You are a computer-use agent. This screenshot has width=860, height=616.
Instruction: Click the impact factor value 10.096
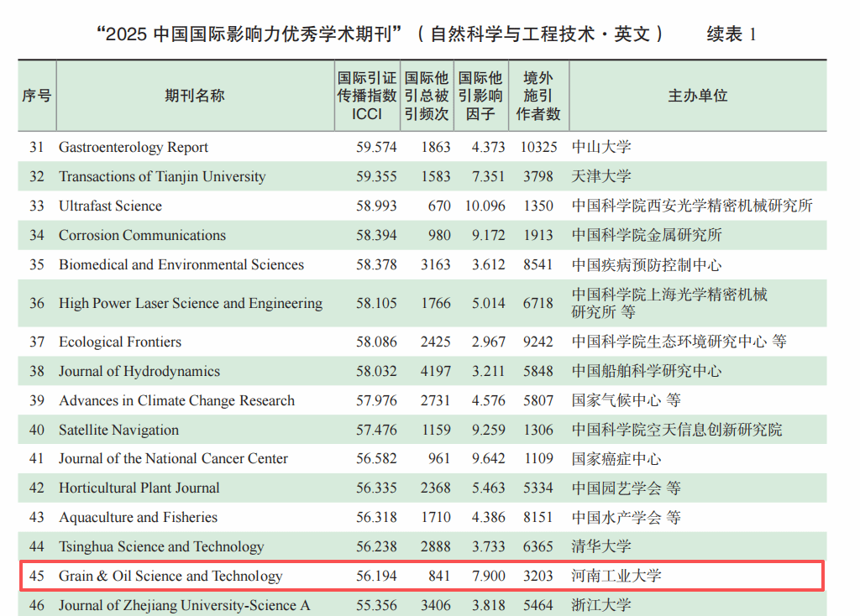tap(485, 206)
